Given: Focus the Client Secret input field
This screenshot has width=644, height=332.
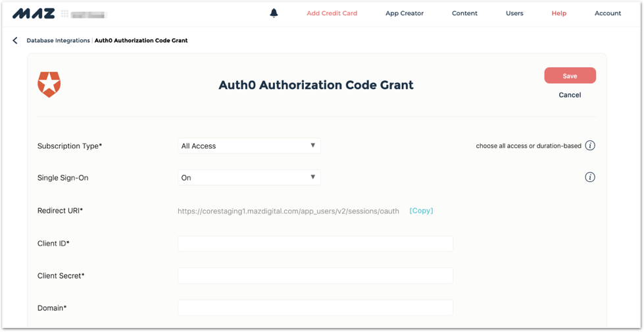Looking at the screenshot, I should click(315, 275).
